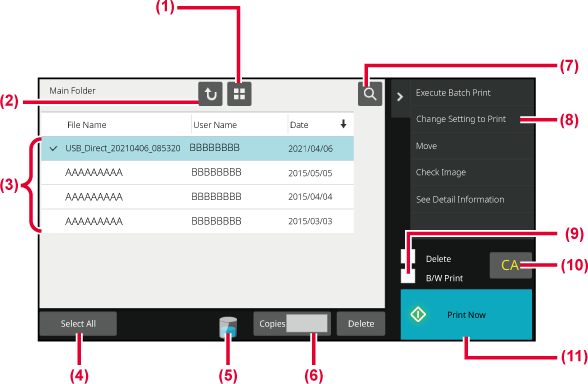Check the hard disk usage icon
Image resolution: width=588 pixels, height=384 pixels.
(228, 327)
